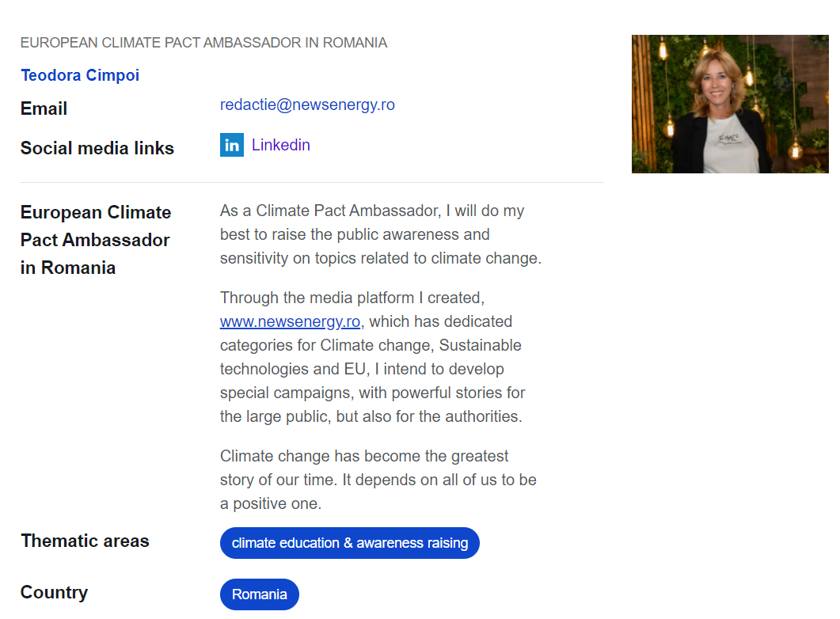The width and height of the screenshot is (840, 619).
Task: Click the Country field label
Action: click(54, 592)
